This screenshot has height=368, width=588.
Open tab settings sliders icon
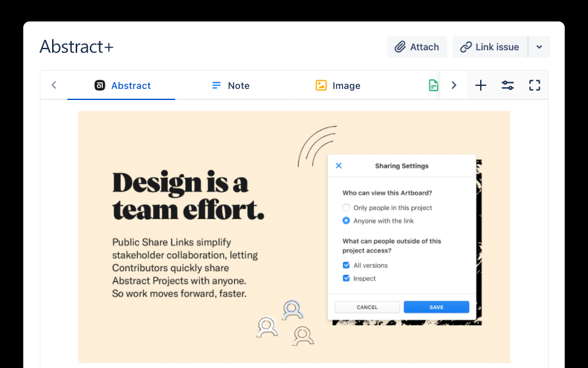(508, 85)
